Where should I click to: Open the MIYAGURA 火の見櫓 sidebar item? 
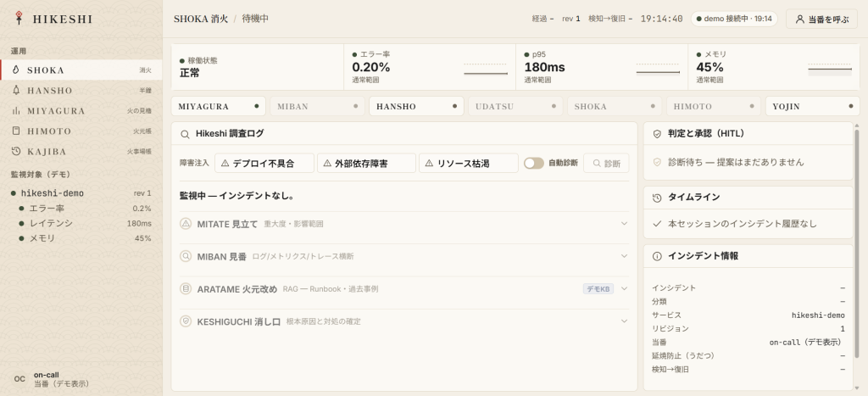click(81, 111)
